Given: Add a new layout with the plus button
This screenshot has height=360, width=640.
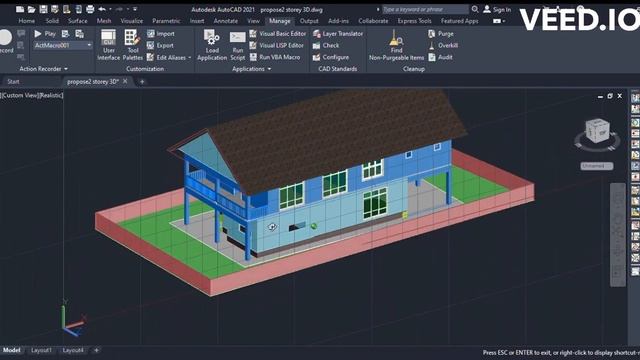Looking at the screenshot, I should (x=96, y=350).
